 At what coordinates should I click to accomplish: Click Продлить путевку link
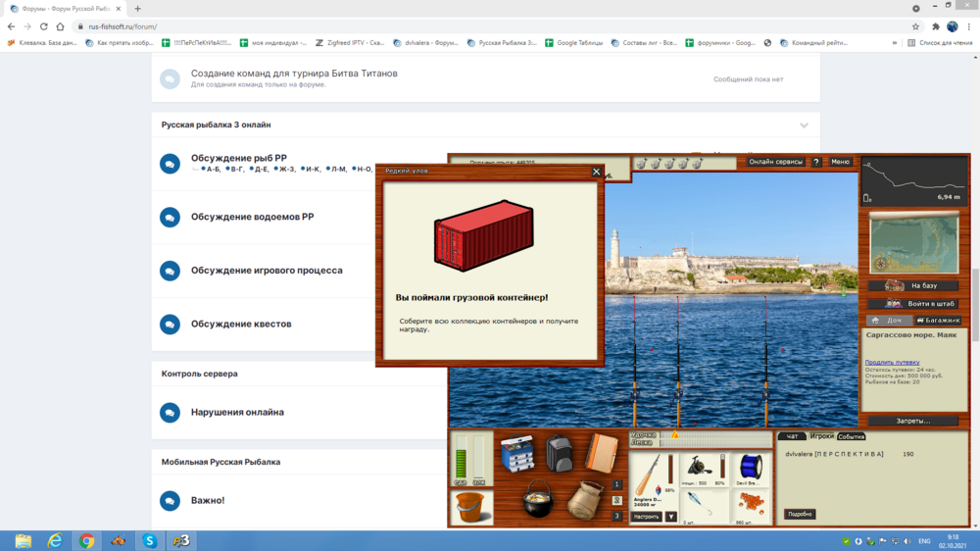(892, 362)
